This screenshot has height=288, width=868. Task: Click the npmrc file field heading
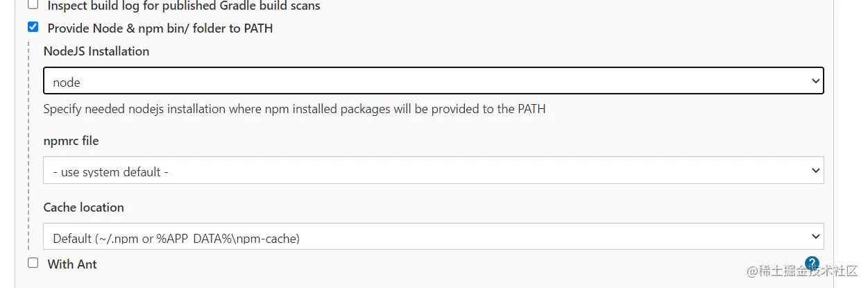click(x=71, y=141)
